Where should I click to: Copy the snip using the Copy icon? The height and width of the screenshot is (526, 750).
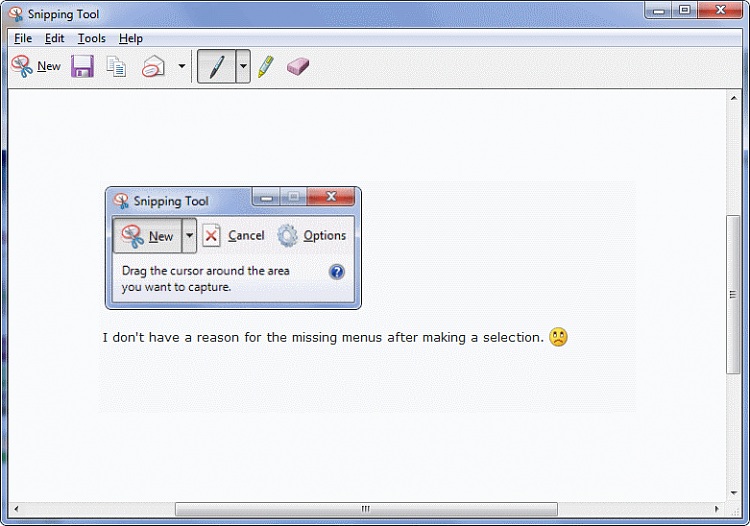coord(116,66)
